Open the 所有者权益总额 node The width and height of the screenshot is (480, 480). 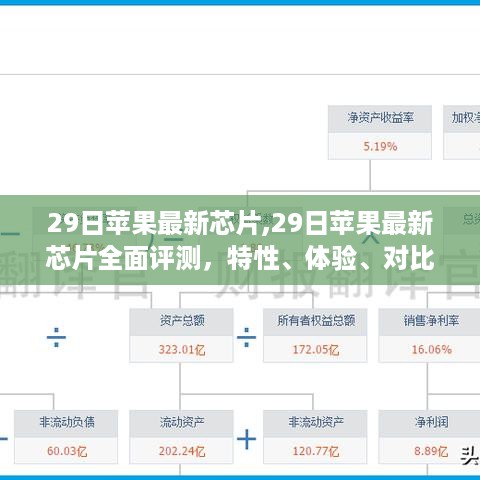[x=315, y=335]
